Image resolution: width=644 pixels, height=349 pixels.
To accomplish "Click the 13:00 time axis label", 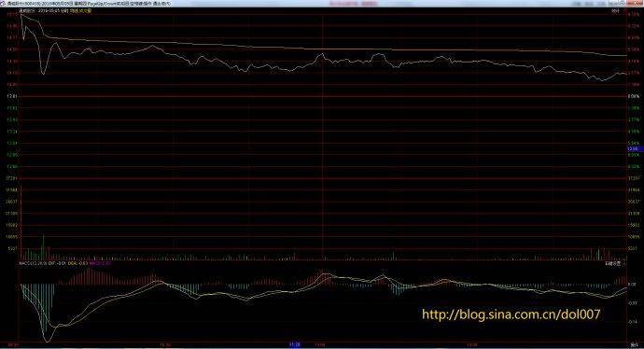I will [x=319, y=344].
